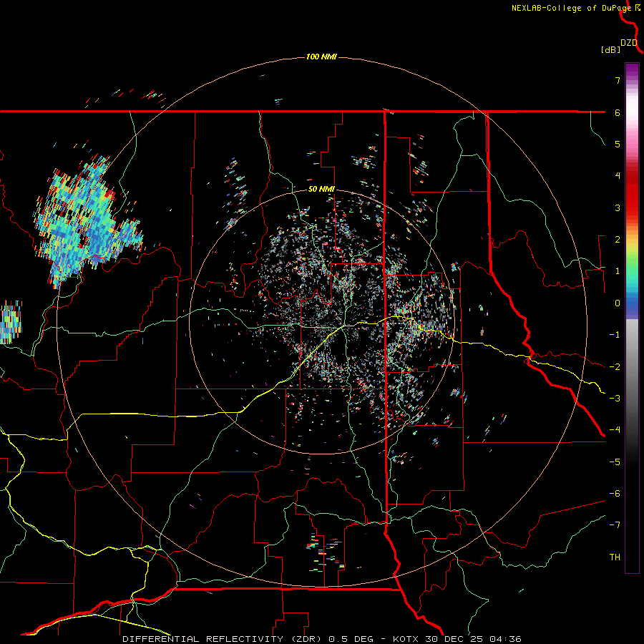Screen dimensions: 644x644
Task: Click the colorbar value 7 label
Action: pos(618,80)
